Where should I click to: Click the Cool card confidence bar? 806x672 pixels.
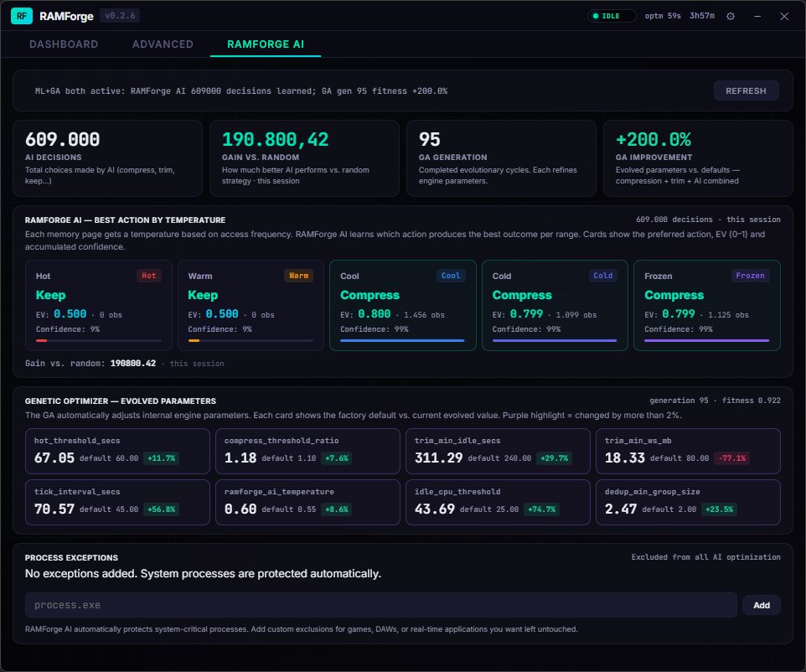pyautogui.click(x=402, y=340)
